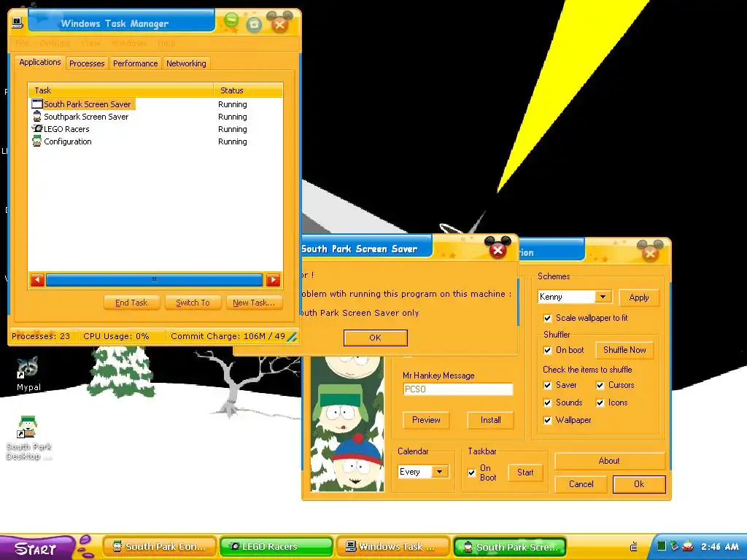Sort by the Status column header
The width and height of the screenshot is (747, 560).
pos(248,90)
